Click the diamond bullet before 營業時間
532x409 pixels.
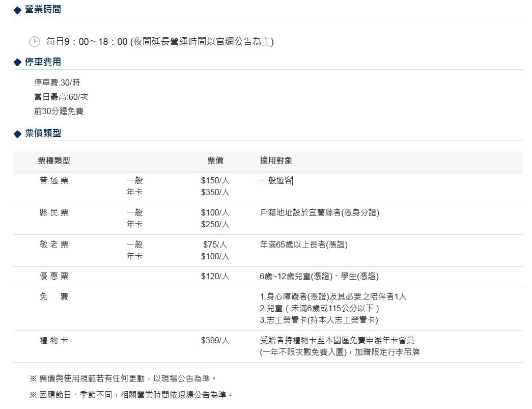click(x=18, y=10)
